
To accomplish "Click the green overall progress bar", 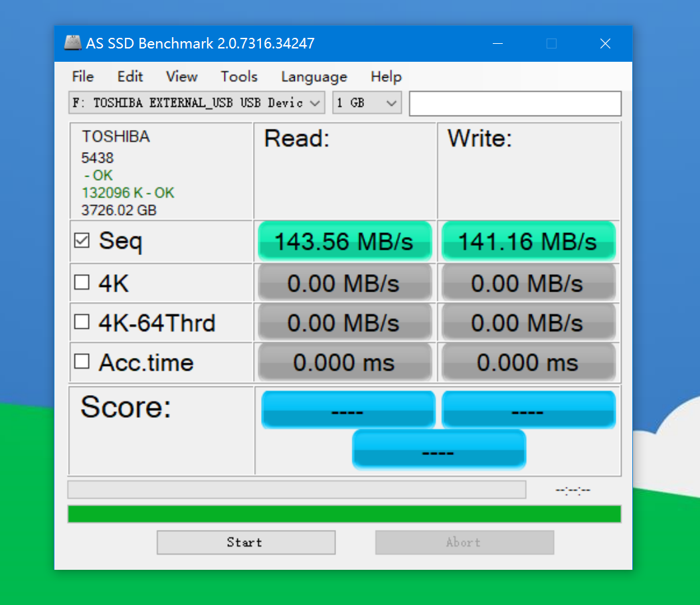I will click(x=344, y=514).
